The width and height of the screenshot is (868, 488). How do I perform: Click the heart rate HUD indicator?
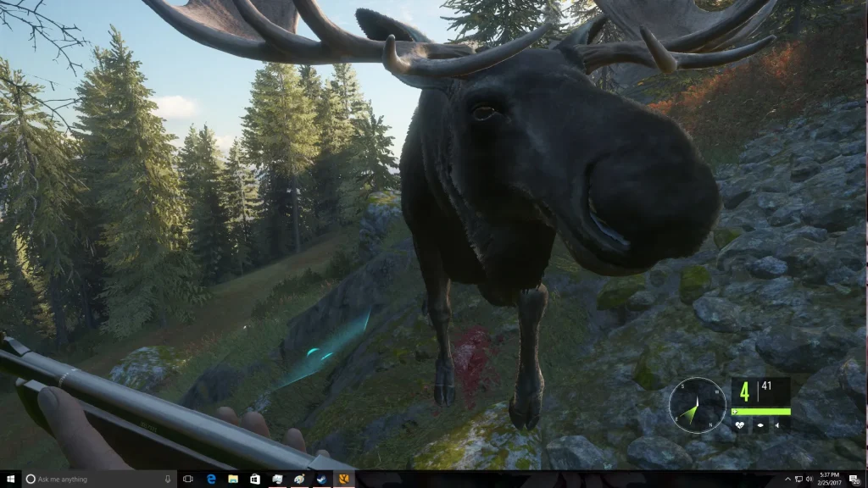[739, 425]
